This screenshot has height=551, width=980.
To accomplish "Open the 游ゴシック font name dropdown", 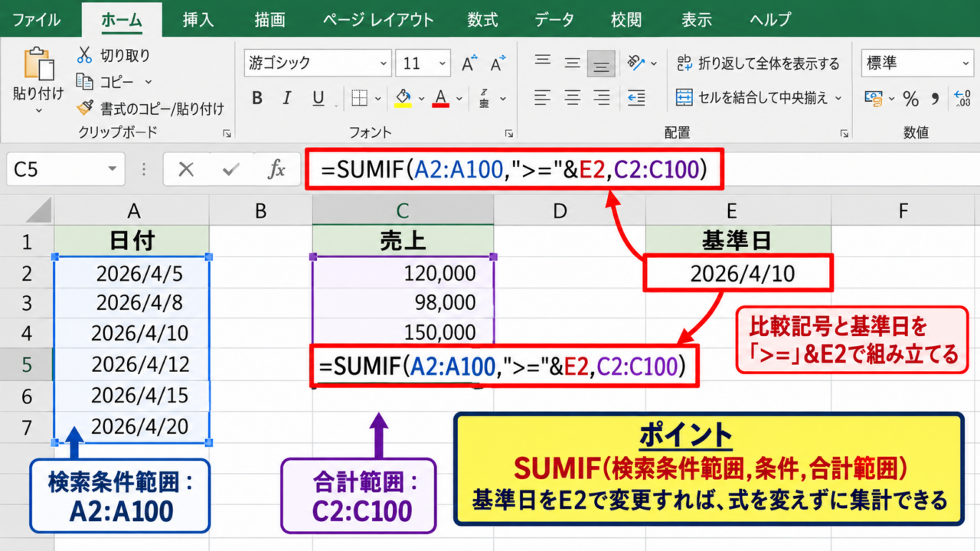I will (x=383, y=64).
